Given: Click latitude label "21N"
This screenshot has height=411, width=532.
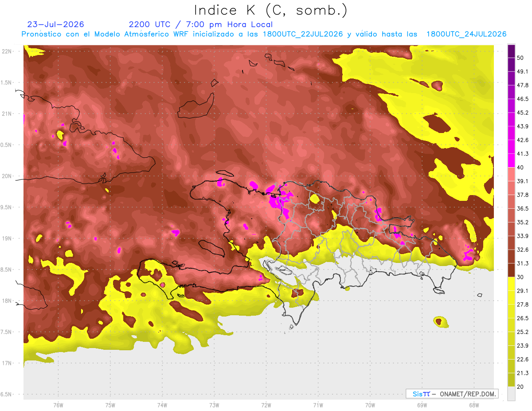Looking at the screenshot, I should click(7, 114).
